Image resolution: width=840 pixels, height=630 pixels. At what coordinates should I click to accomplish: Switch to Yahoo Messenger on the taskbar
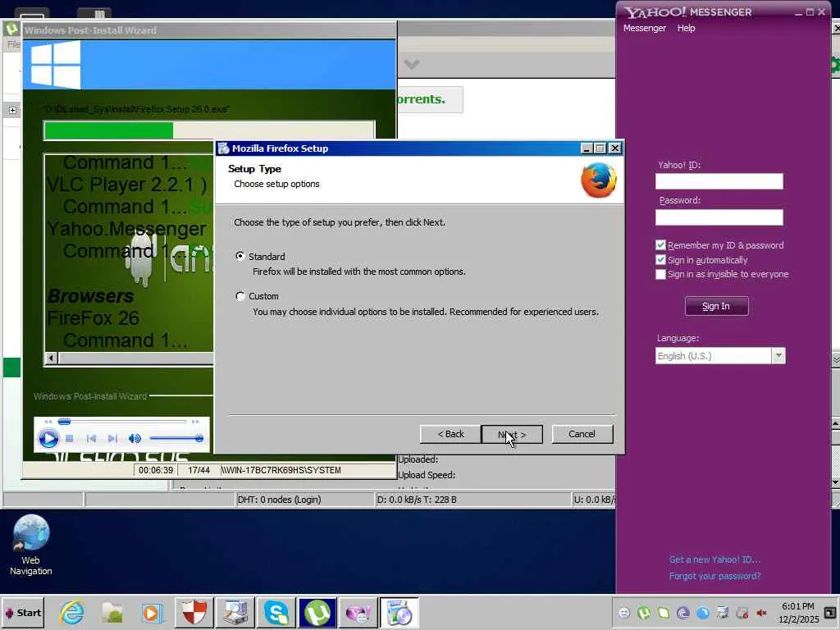click(358, 613)
